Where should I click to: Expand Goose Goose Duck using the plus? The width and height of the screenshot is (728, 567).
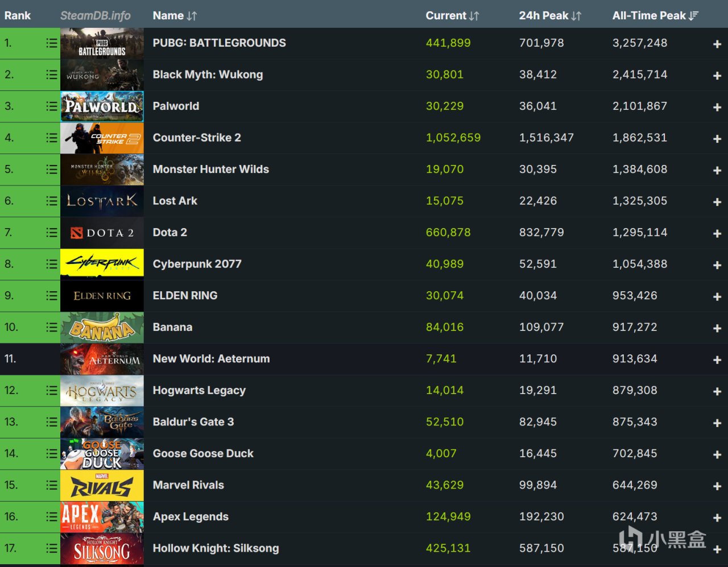717,454
